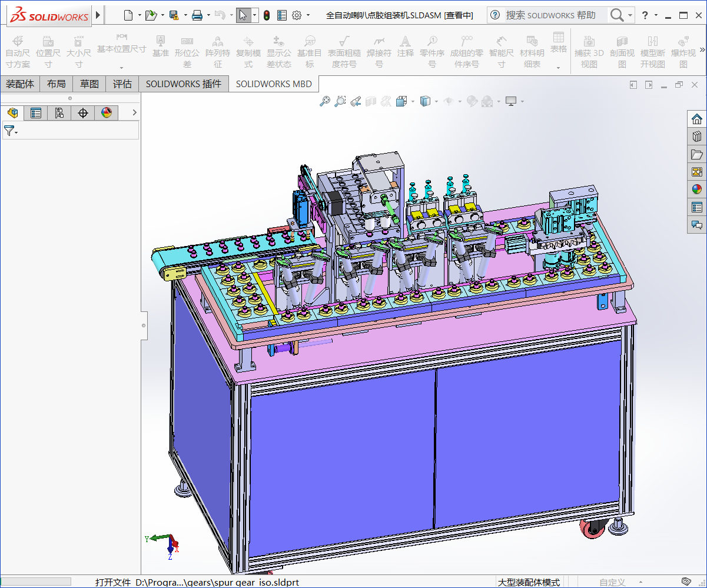Open the DisplayManager color sphere tab
This screenshot has width=707, height=588.
click(107, 113)
